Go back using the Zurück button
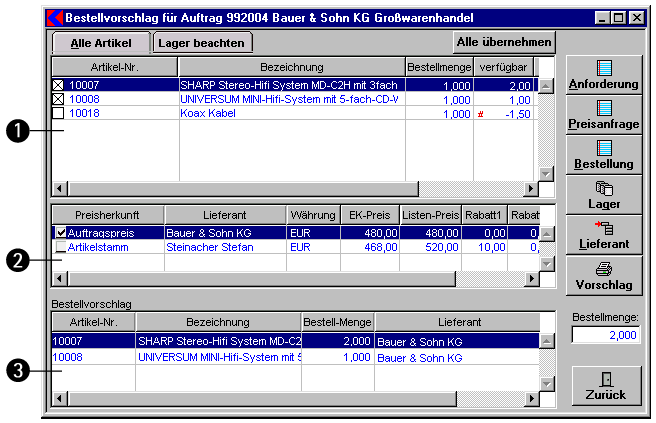The width and height of the screenshot is (656, 423). pos(603,385)
